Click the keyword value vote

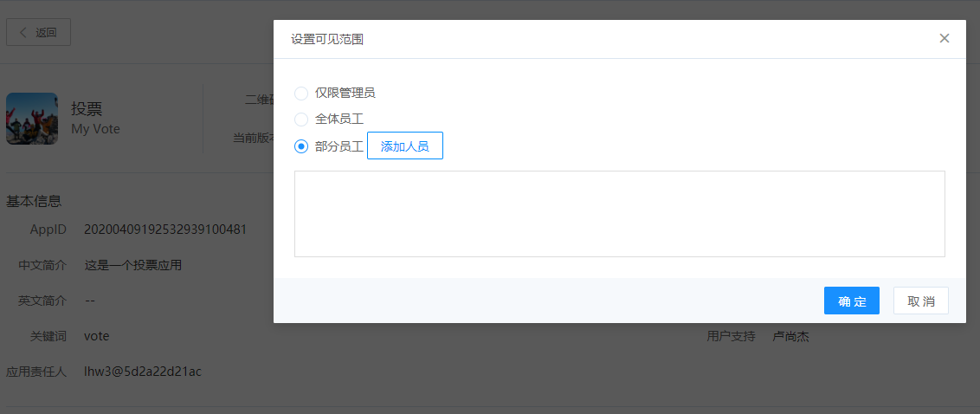(x=97, y=336)
